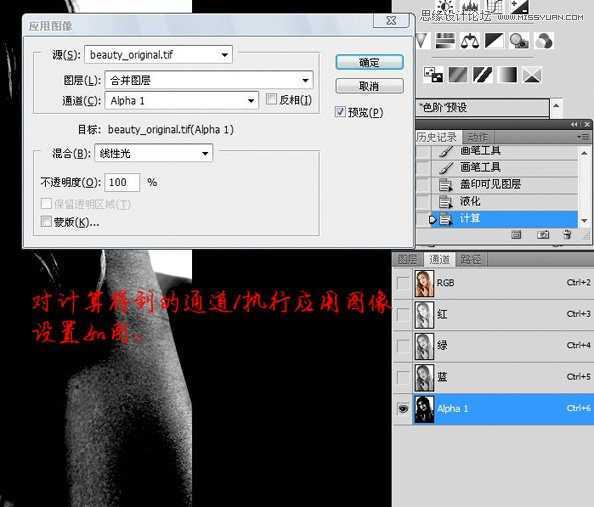Expand the 色阶 预设 presets list

(x=483, y=108)
